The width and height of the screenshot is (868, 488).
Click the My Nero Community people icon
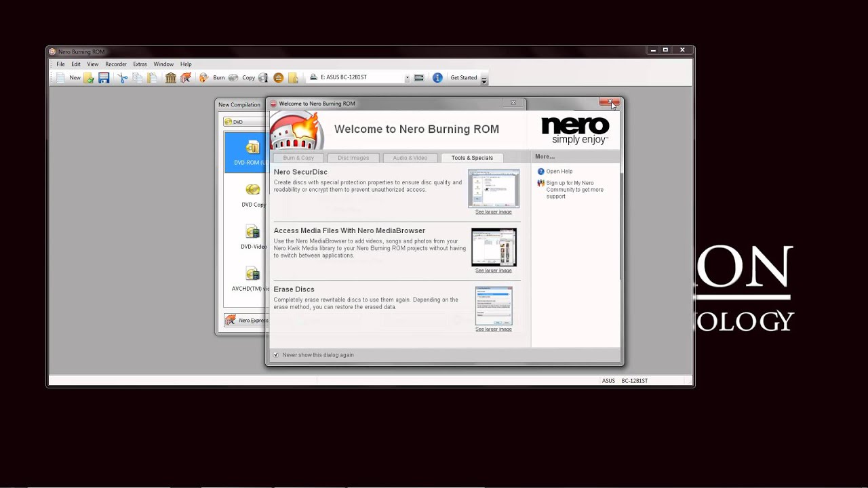pos(540,183)
